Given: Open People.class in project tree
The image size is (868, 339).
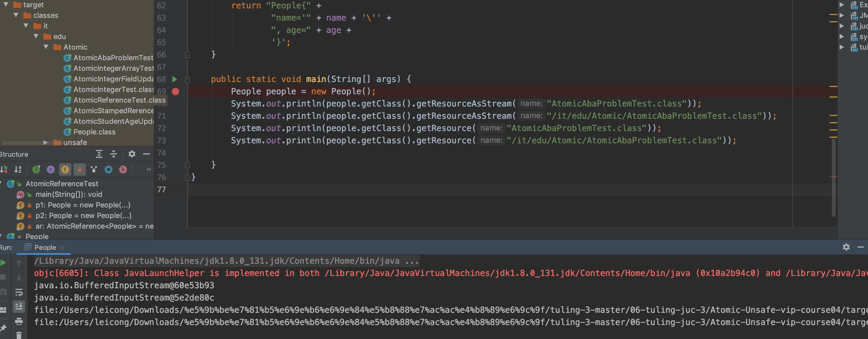Looking at the screenshot, I should [94, 132].
